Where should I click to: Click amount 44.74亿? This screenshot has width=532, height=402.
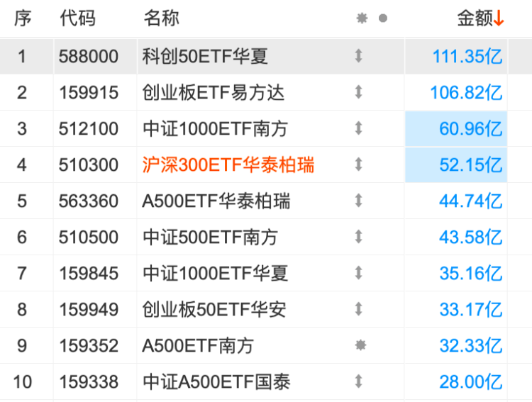point(470,201)
